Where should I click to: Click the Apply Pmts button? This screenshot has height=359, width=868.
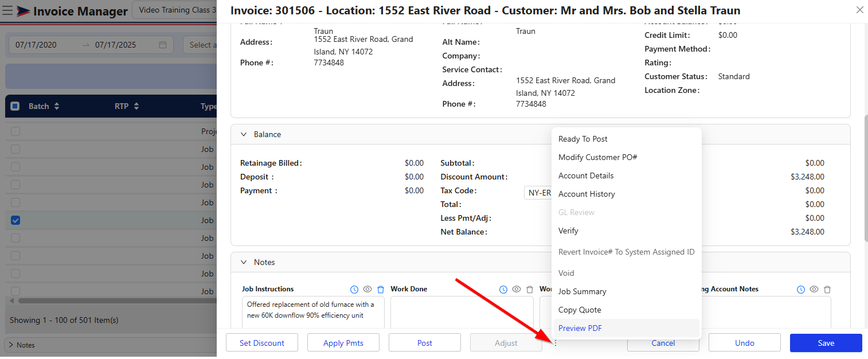[343, 343]
